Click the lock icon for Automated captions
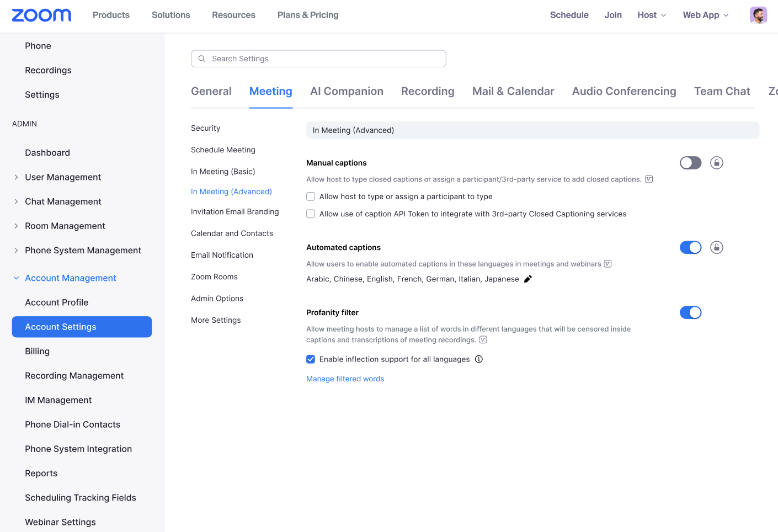This screenshot has width=778, height=532. pos(716,247)
